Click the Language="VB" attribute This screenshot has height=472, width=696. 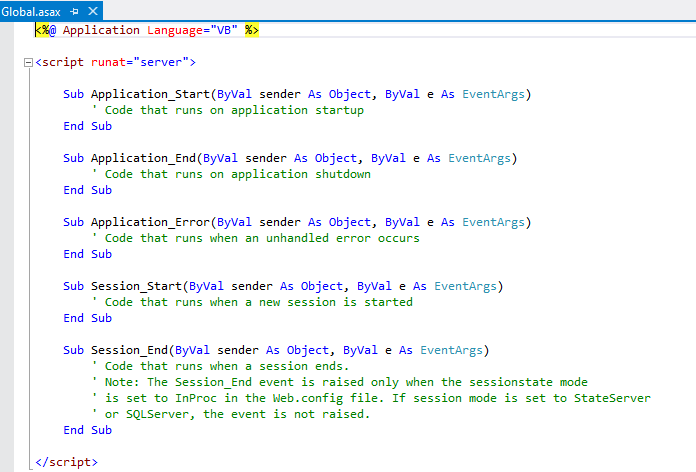tap(192, 30)
